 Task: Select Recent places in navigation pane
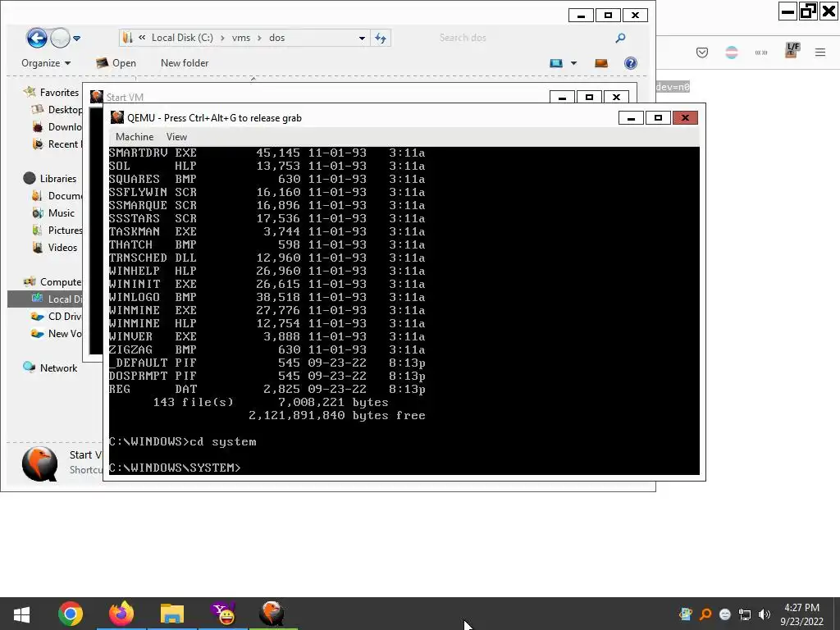click(x=57, y=144)
